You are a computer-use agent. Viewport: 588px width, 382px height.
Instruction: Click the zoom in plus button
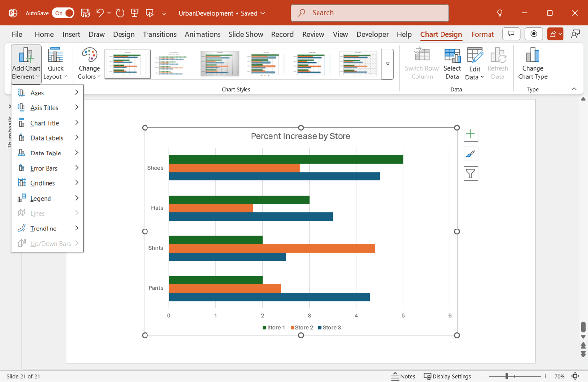coord(545,376)
